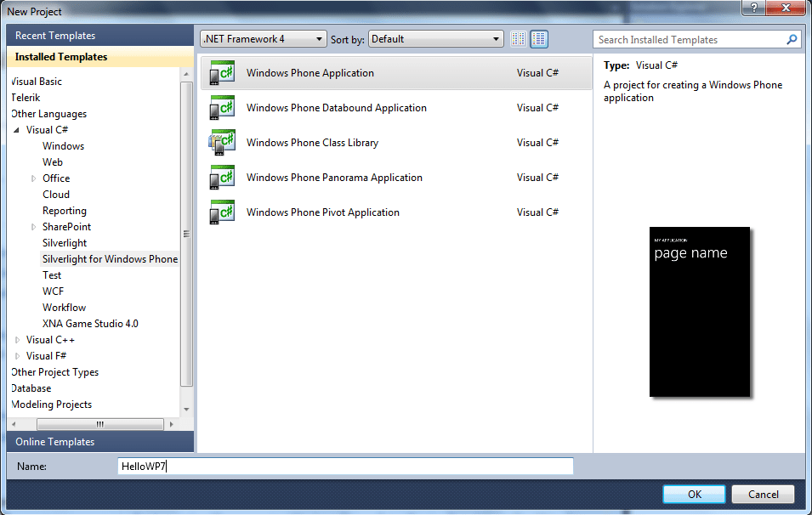Click the vertical scrollbar thumb in tree
The height and width of the screenshot is (515, 812).
click(x=186, y=234)
